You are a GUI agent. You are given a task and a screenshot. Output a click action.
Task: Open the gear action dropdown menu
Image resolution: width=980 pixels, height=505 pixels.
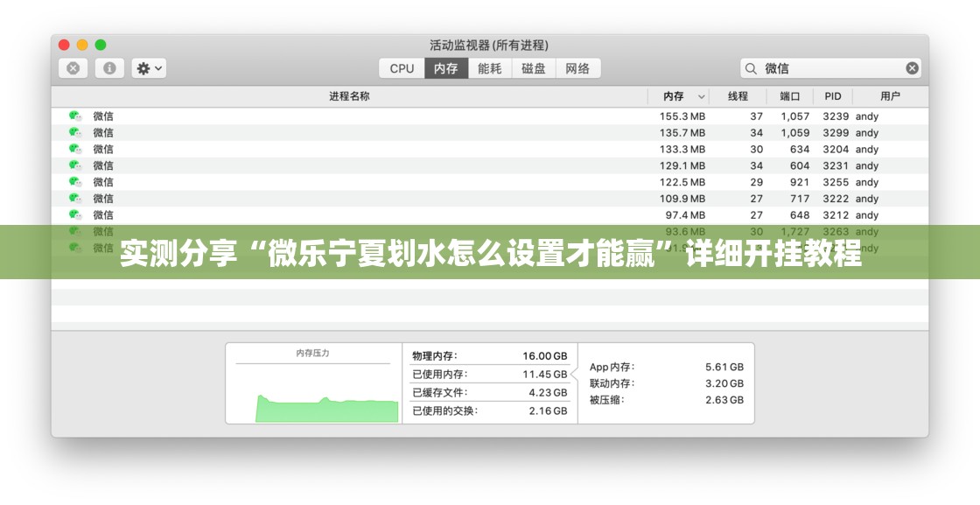coord(149,68)
